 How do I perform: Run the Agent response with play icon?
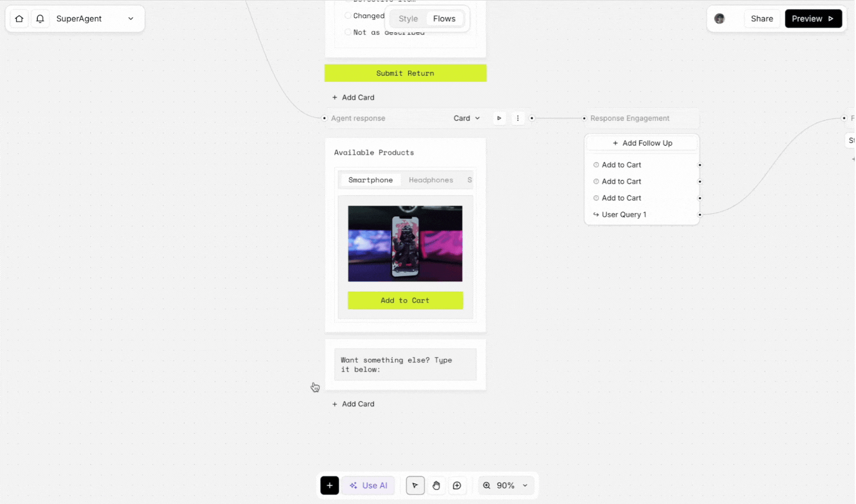click(499, 118)
